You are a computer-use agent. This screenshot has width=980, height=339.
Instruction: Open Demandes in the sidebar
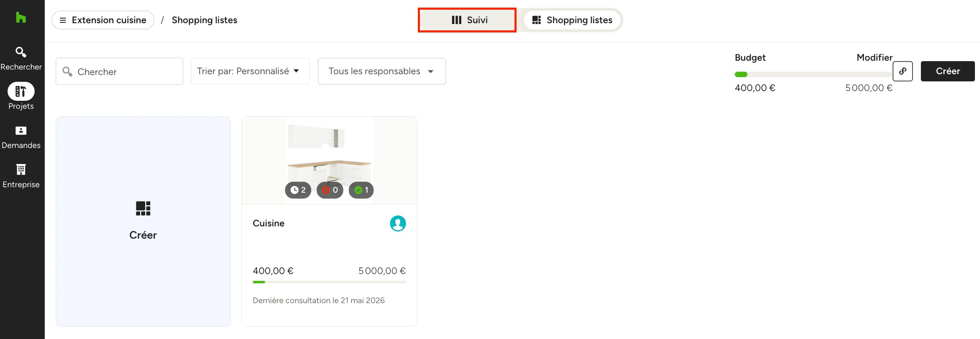tap(21, 137)
